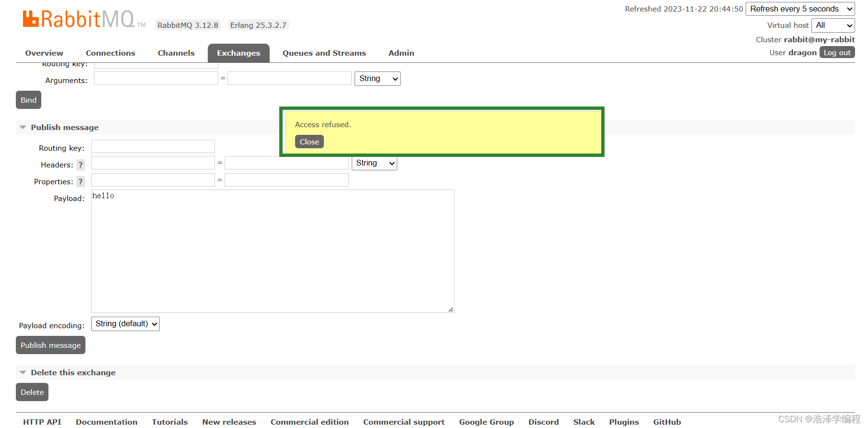This screenshot has height=428, width=868.
Task: Open the Commercial support link
Action: (404, 422)
